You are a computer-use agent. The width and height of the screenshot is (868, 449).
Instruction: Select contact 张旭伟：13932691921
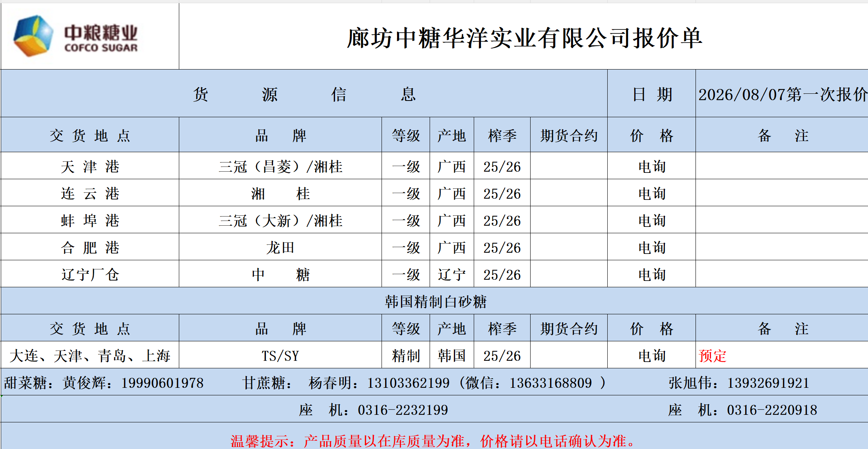tap(739, 383)
